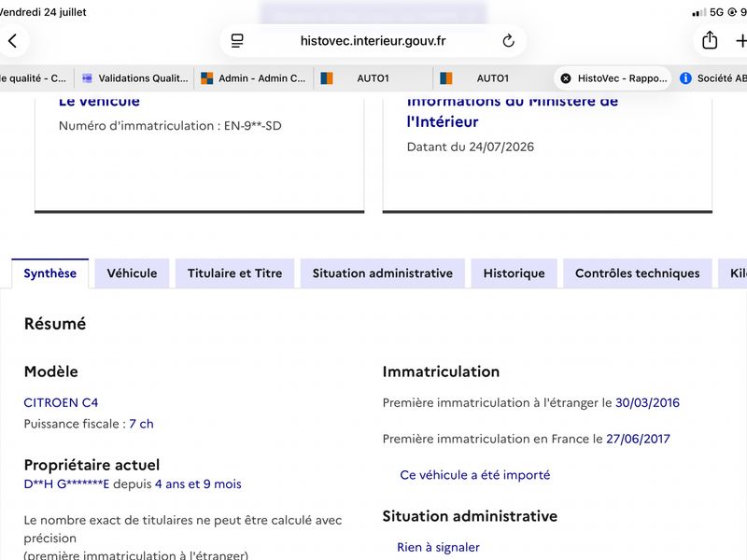Tap the address bar histovec.interieur.gouv.fr
This screenshot has height=560, width=747.
tap(373, 41)
